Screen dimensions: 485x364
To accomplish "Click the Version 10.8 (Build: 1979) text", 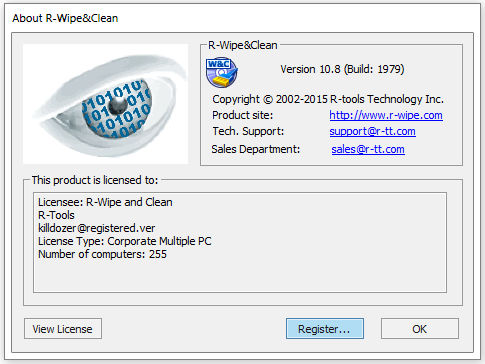I will pos(342,69).
